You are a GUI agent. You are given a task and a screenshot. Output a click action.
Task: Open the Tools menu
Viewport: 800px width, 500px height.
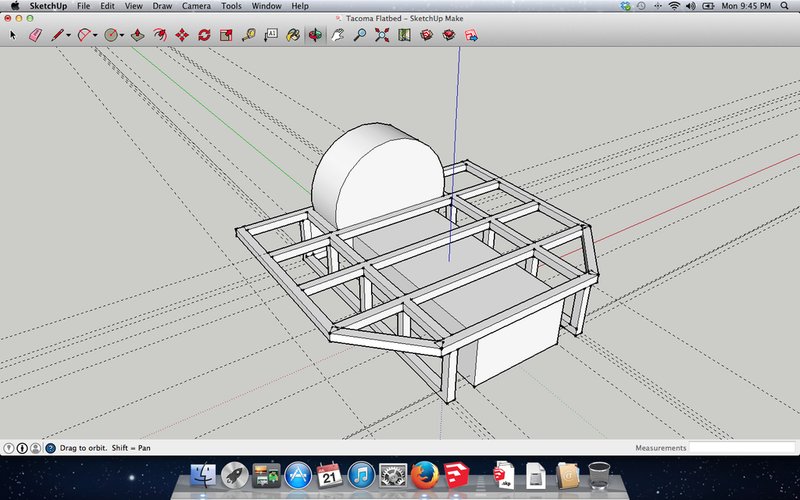click(231, 6)
